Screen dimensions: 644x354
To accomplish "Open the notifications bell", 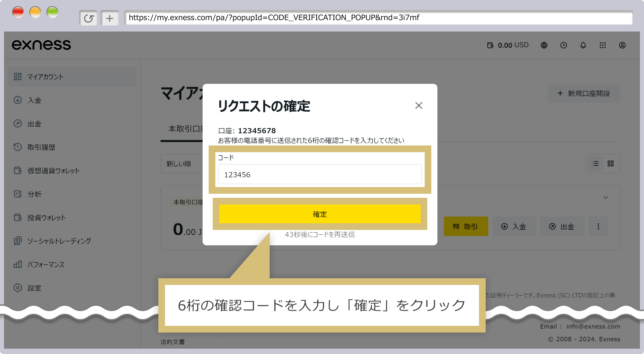I will (x=583, y=45).
